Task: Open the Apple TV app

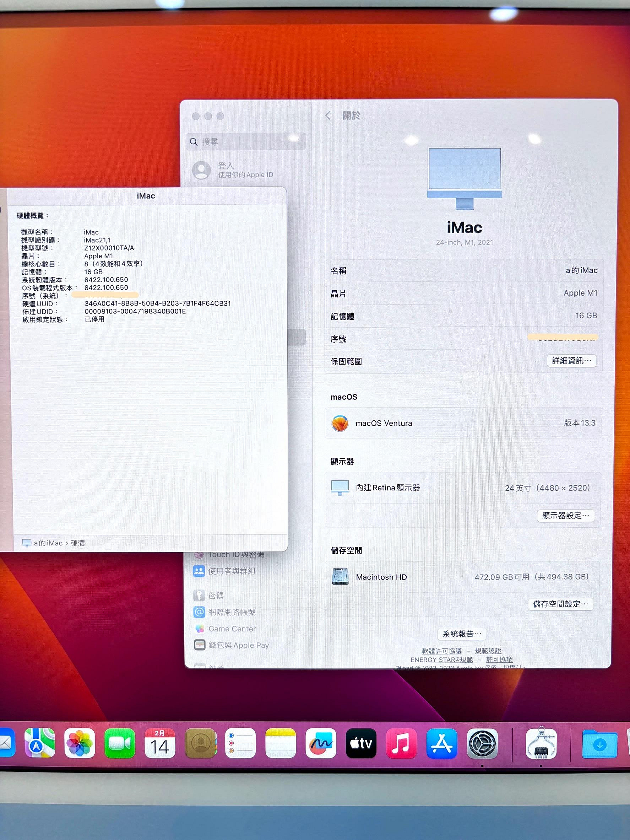Action: (361, 743)
